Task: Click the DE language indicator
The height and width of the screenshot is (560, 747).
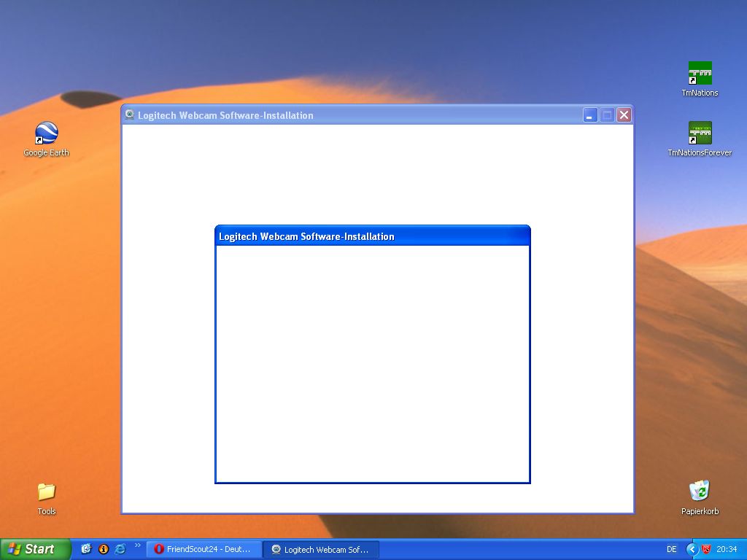Action: coord(672,550)
